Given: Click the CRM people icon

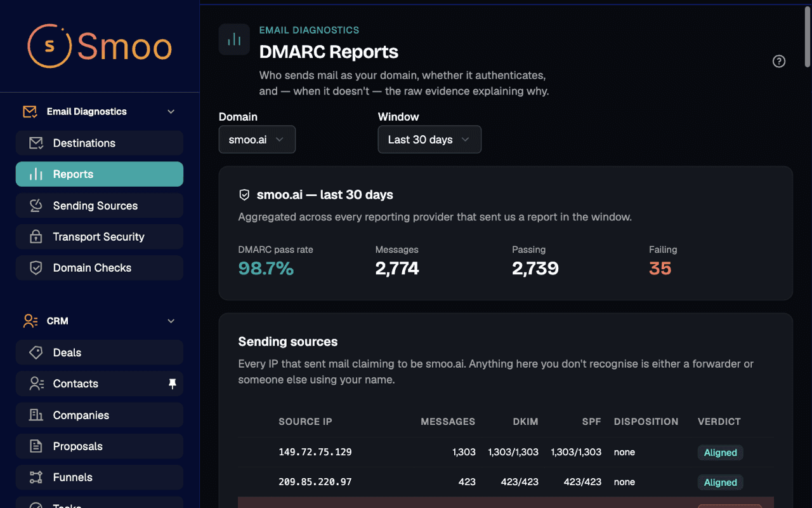Looking at the screenshot, I should (x=30, y=321).
